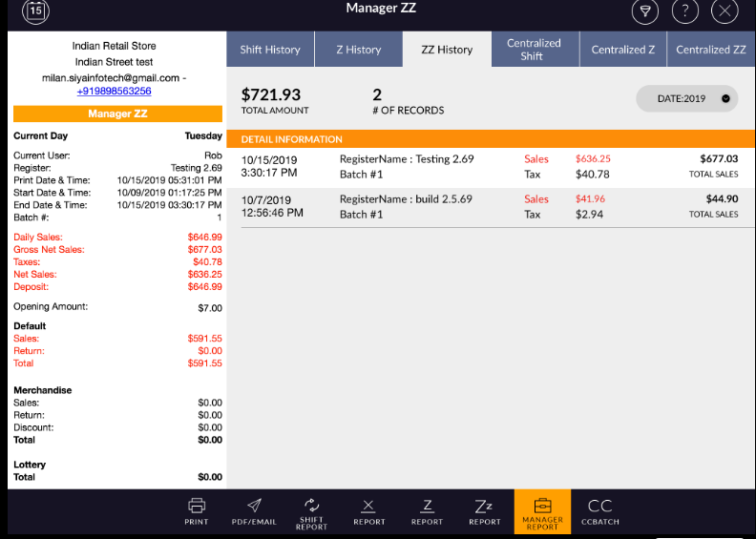This screenshot has width=756, height=539.
Task: Open the PDF/Email export option
Action: [254, 510]
